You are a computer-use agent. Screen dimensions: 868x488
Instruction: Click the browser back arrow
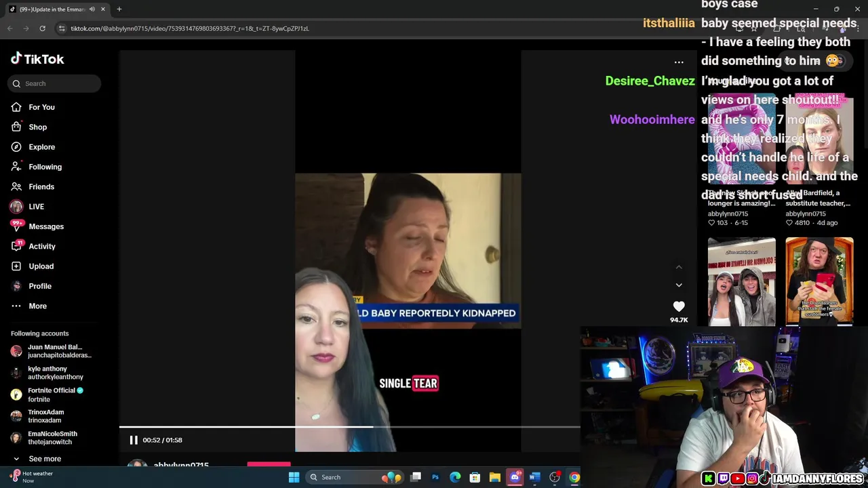pyautogui.click(x=9, y=28)
